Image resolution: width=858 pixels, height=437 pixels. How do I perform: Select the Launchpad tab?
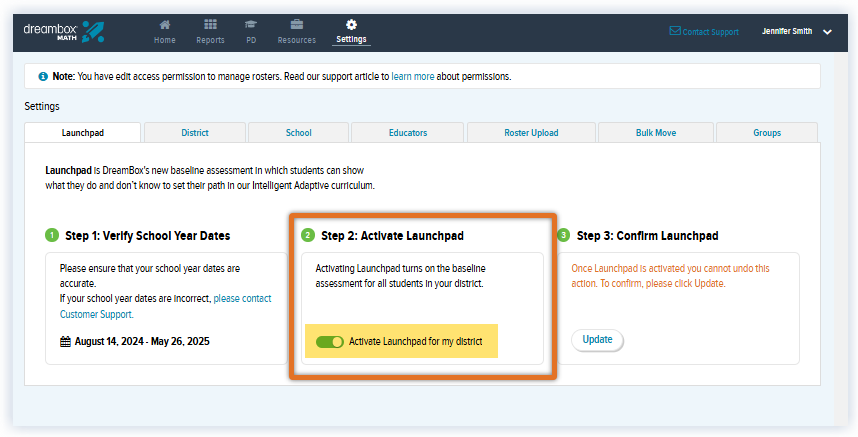pos(83,132)
